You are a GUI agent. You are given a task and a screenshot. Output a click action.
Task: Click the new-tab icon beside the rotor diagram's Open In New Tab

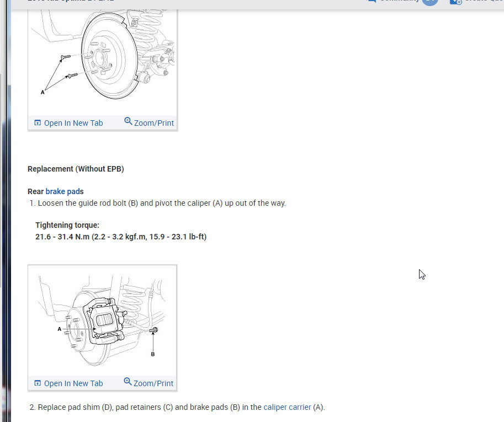[38, 122]
